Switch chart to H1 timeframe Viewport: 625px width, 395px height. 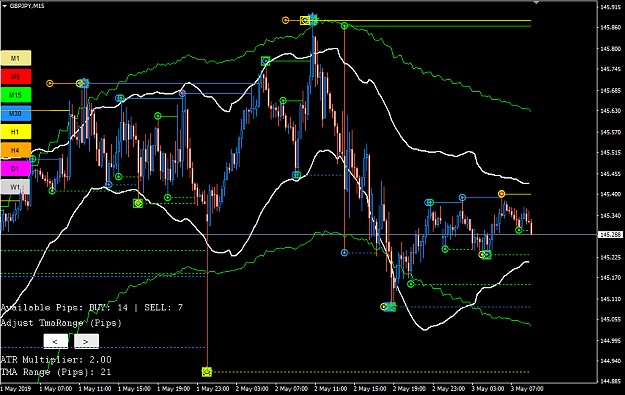point(16,132)
